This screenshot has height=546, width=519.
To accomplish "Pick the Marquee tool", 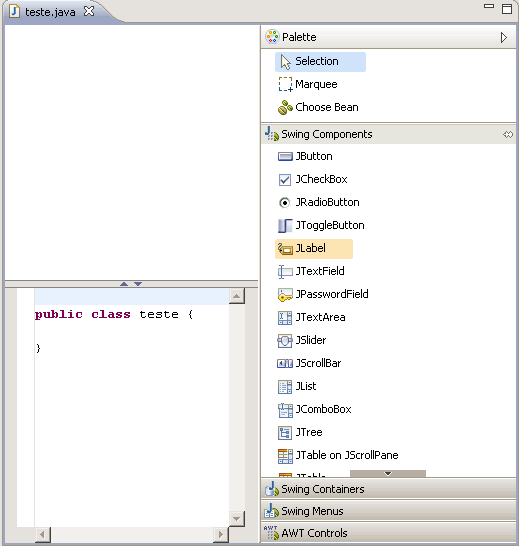I will [308, 84].
